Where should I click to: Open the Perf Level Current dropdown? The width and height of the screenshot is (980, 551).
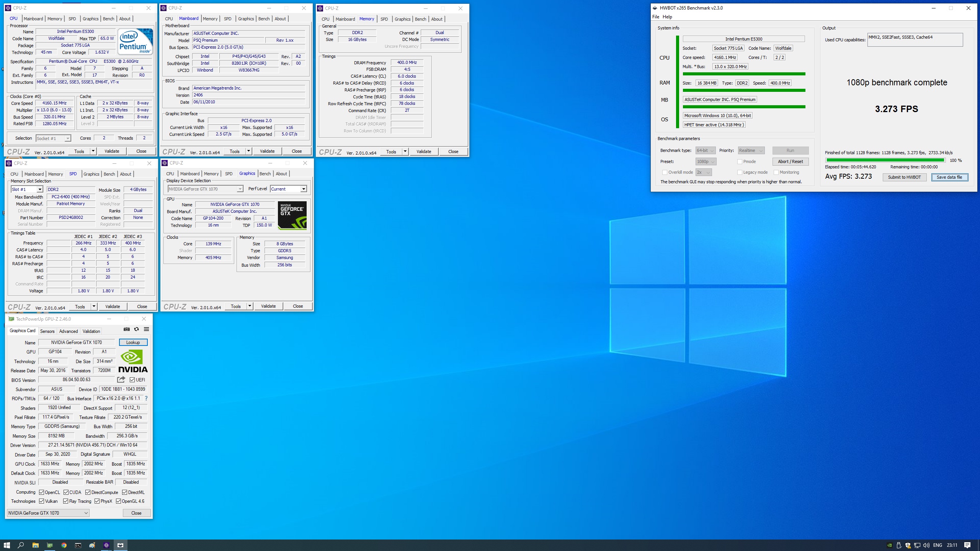tap(288, 189)
